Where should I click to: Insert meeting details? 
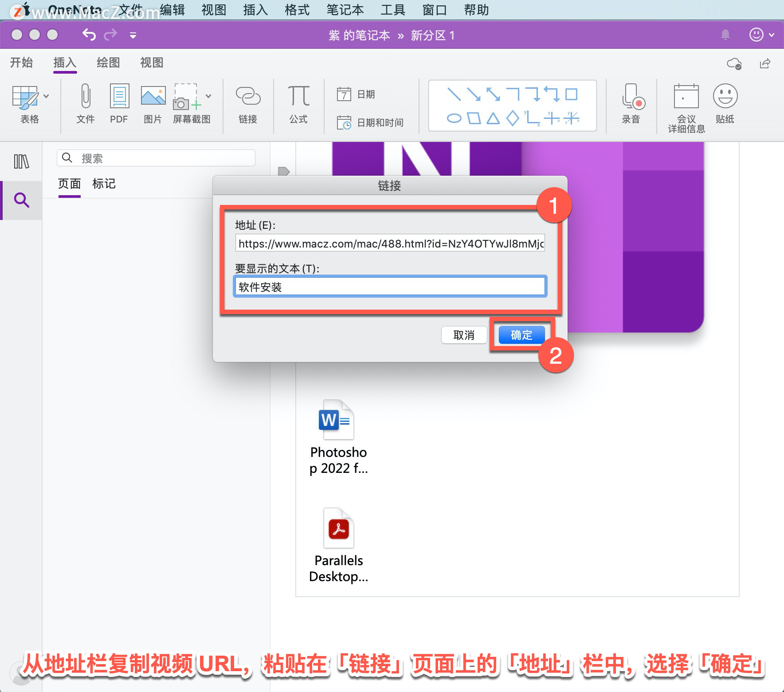686,108
